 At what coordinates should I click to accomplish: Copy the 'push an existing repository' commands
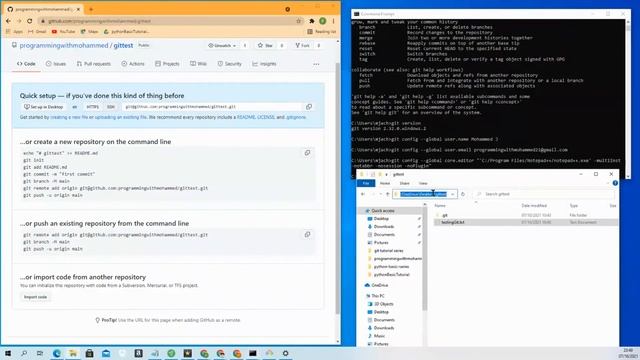tap(307, 234)
